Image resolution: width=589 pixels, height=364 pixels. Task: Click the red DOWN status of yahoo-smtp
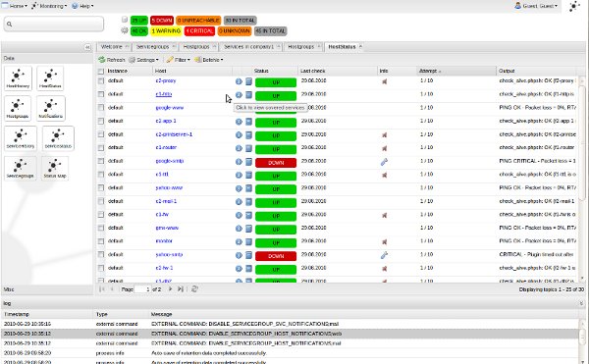pos(276,256)
